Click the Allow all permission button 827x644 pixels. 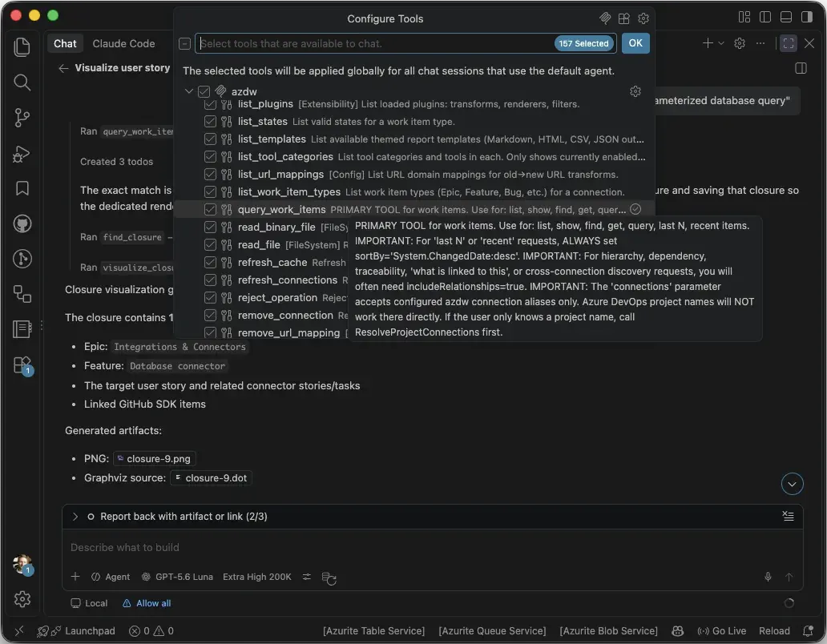(147, 603)
